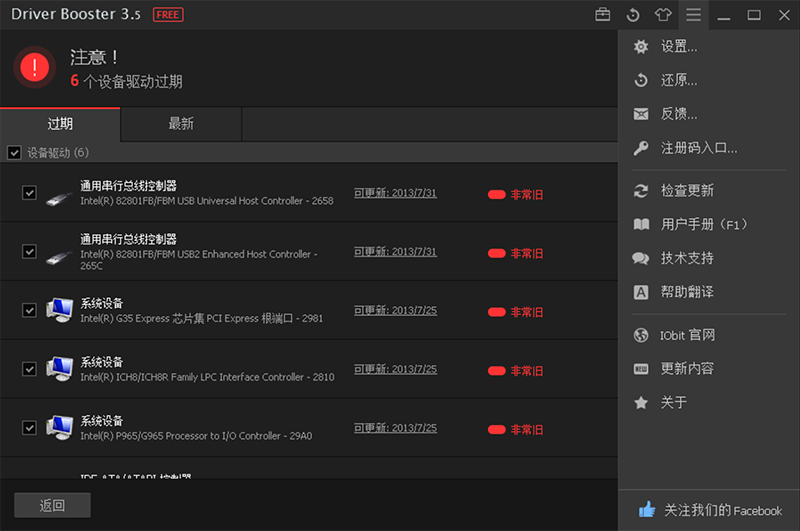Screen dimensions: 800x531
Task: Click monitor icon of LPC Interface Controller row
Action: click(59, 369)
